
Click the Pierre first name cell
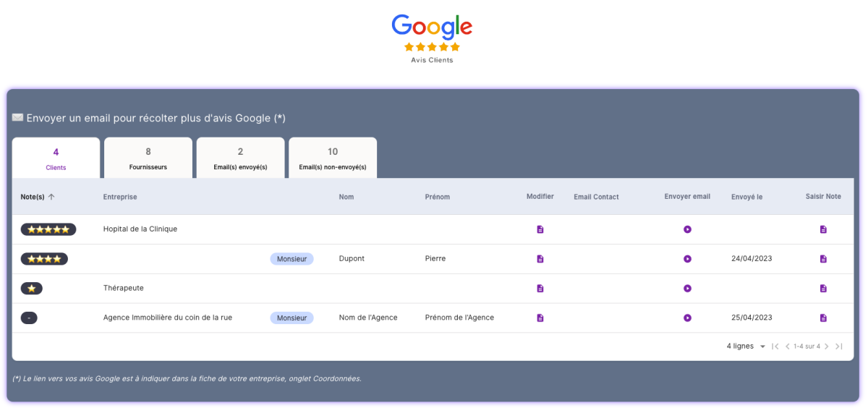435,258
